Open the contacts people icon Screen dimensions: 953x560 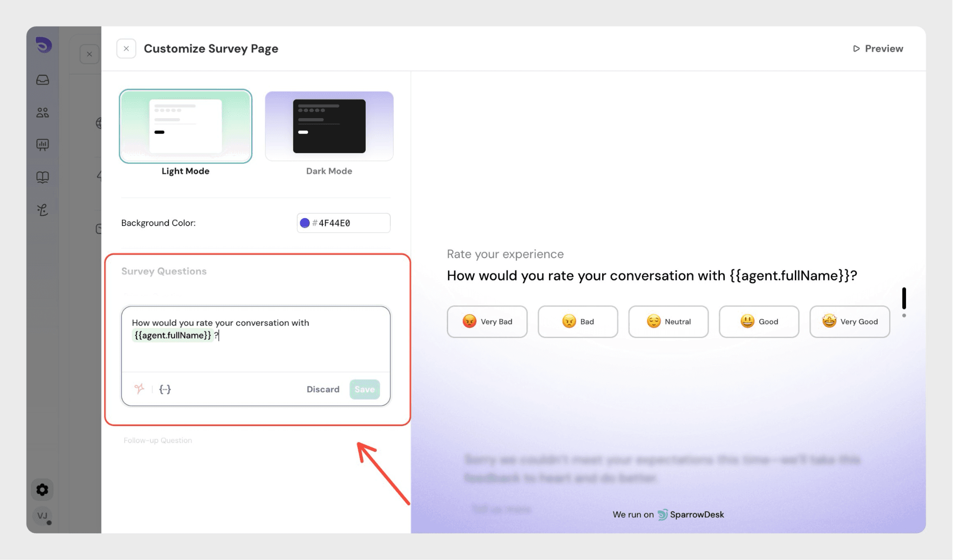click(42, 113)
